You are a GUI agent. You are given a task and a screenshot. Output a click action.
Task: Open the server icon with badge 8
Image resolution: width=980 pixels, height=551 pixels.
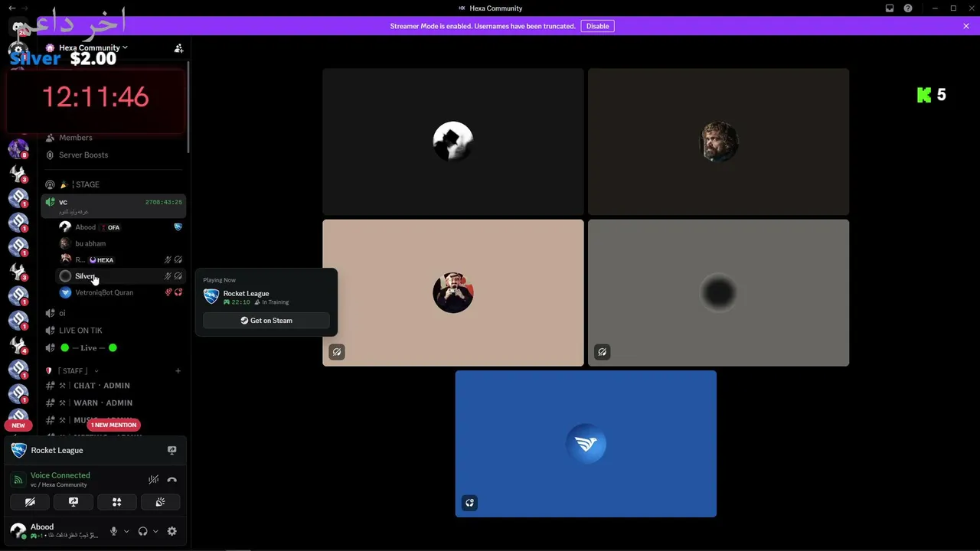pyautogui.click(x=18, y=148)
